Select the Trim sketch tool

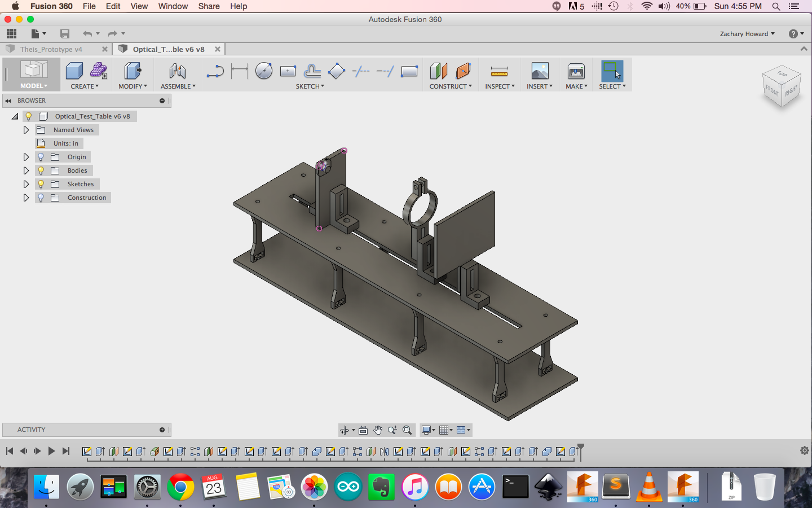point(360,71)
